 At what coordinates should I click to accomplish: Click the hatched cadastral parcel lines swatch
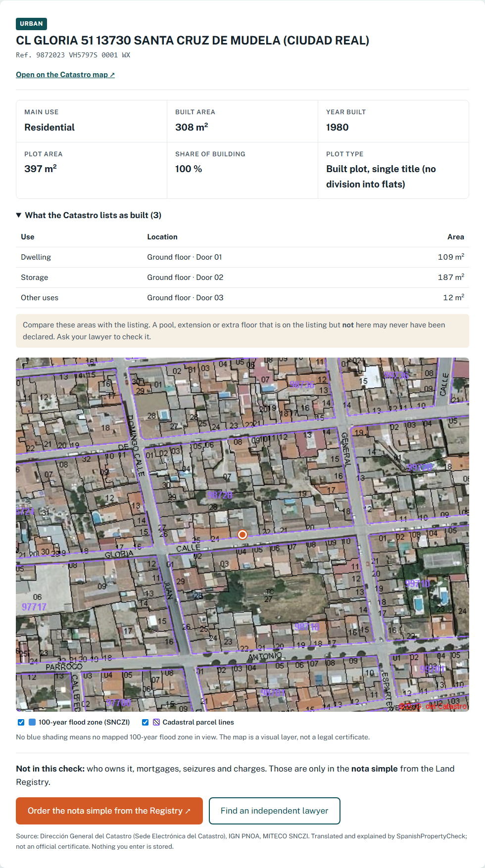156,722
